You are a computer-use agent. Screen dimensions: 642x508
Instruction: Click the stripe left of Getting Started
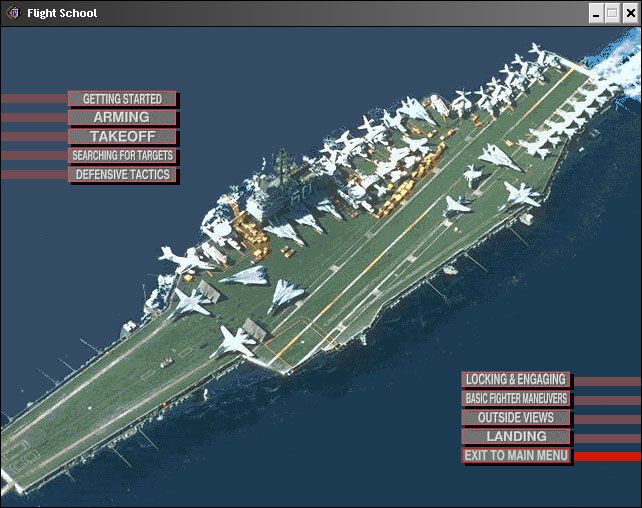click(33, 99)
